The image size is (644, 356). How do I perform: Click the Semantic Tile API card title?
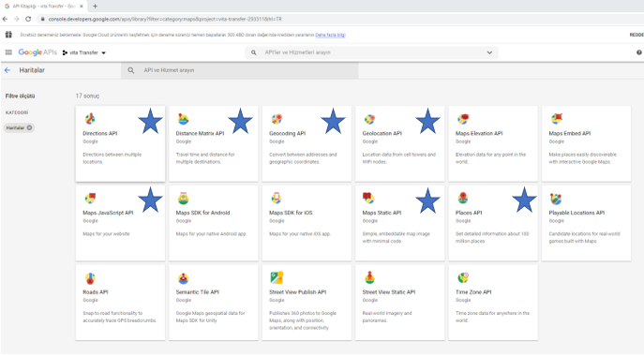[198, 292]
